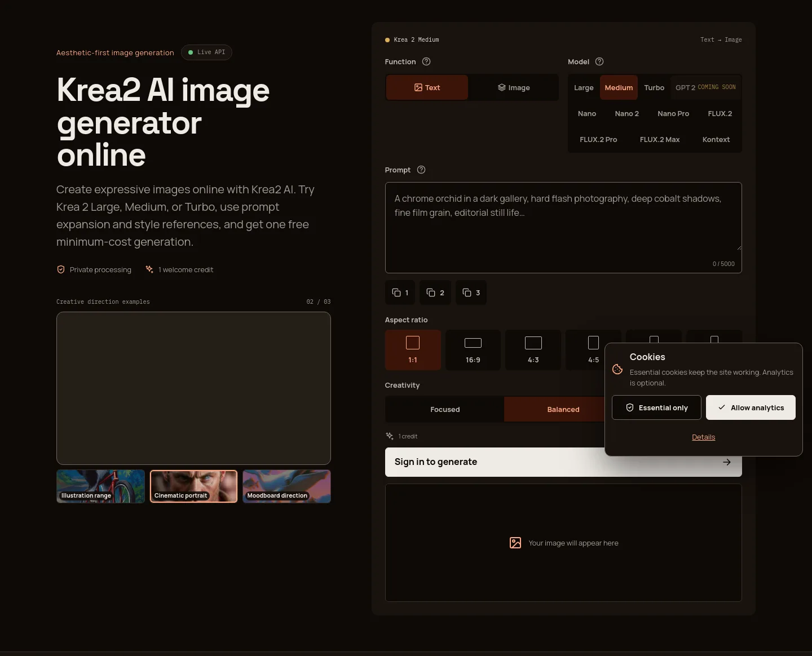The width and height of the screenshot is (812, 656).
Task: Click the '0 / 5000' character counter
Action: pos(723,264)
